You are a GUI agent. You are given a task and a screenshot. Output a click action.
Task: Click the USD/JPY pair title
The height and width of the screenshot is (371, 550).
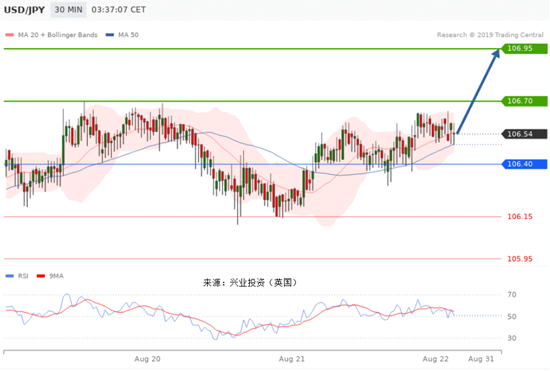pos(24,10)
